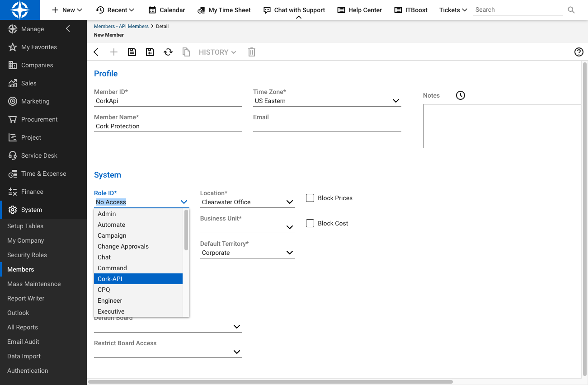The image size is (588, 385).
Task: Collapse the sidebar with the arrow icon
Action: click(68, 29)
